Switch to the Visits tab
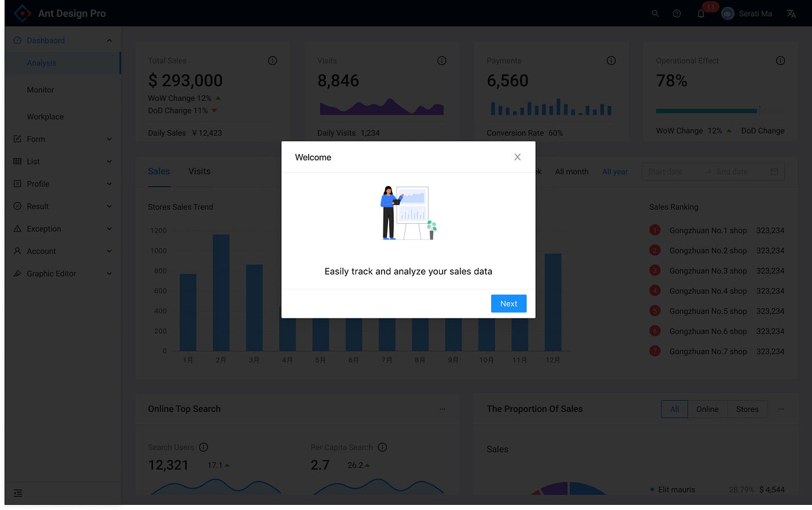 pyautogui.click(x=199, y=171)
